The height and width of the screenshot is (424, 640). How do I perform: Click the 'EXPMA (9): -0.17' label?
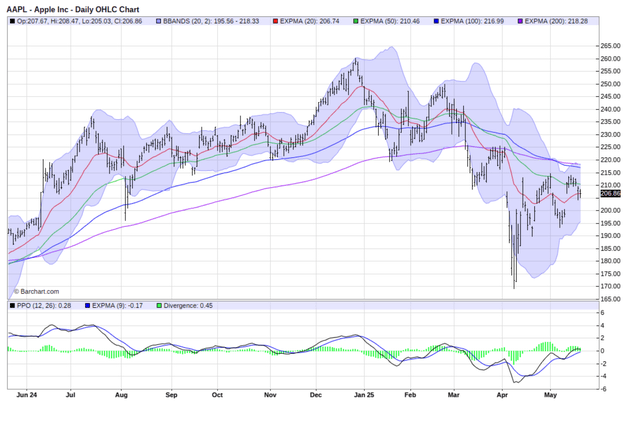pos(117,306)
